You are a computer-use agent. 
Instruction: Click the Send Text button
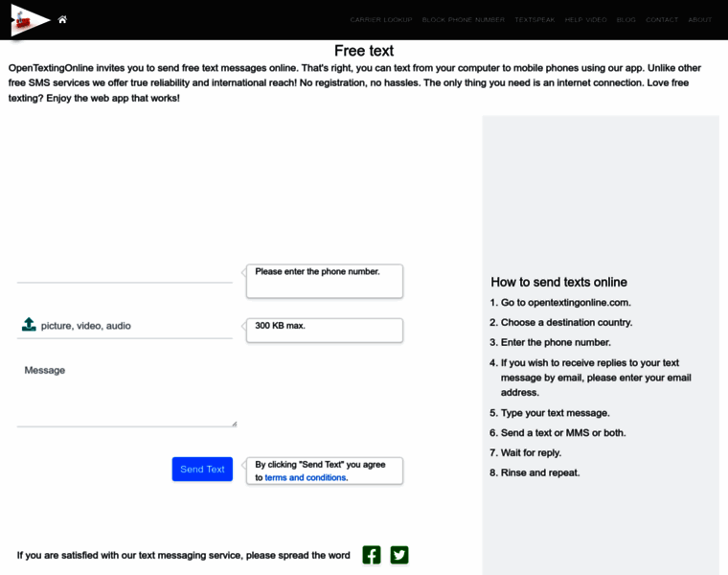click(202, 469)
